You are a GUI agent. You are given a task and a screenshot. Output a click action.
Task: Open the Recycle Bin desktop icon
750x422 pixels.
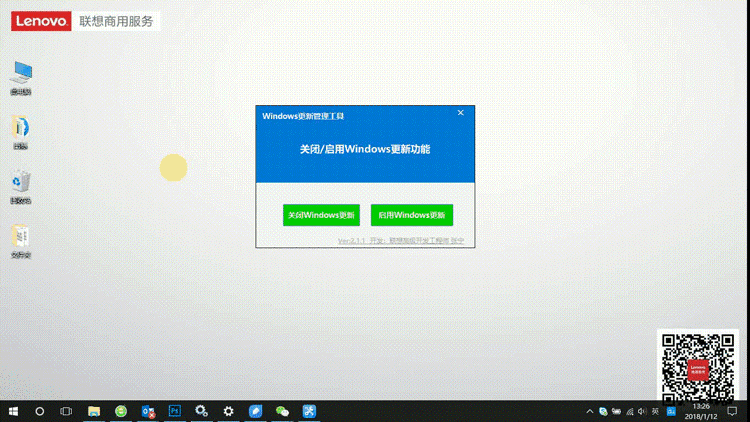coord(21,187)
